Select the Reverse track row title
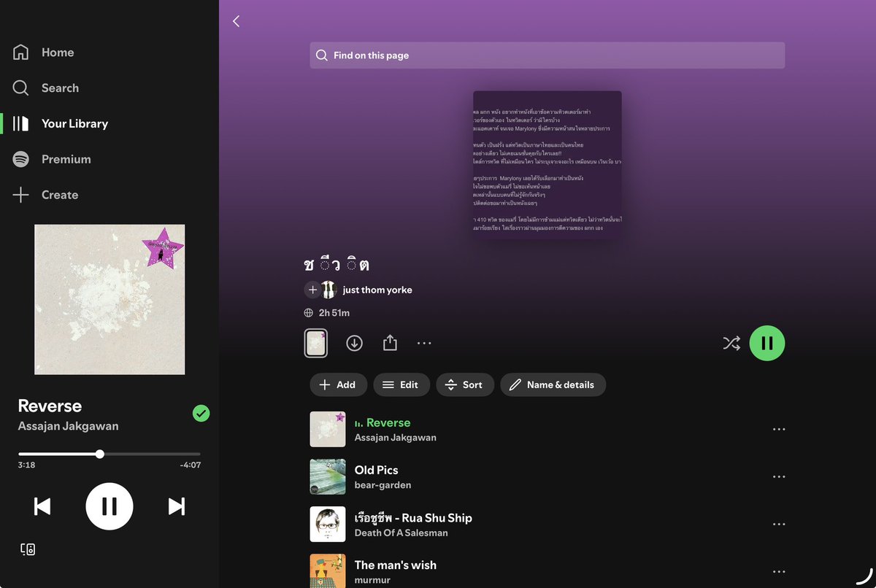Image resolution: width=876 pixels, height=588 pixels. click(388, 422)
